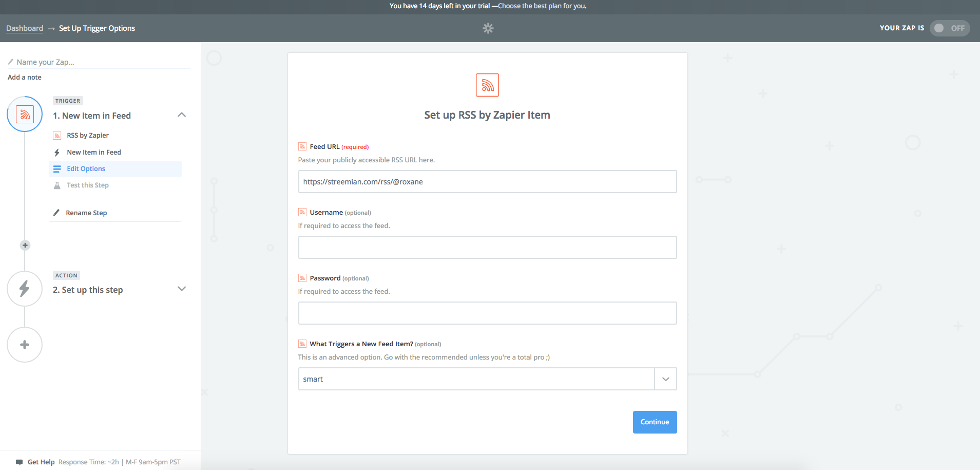Click the TRIGGER label badge
980x470 pixels.
(x=68, y=101)
